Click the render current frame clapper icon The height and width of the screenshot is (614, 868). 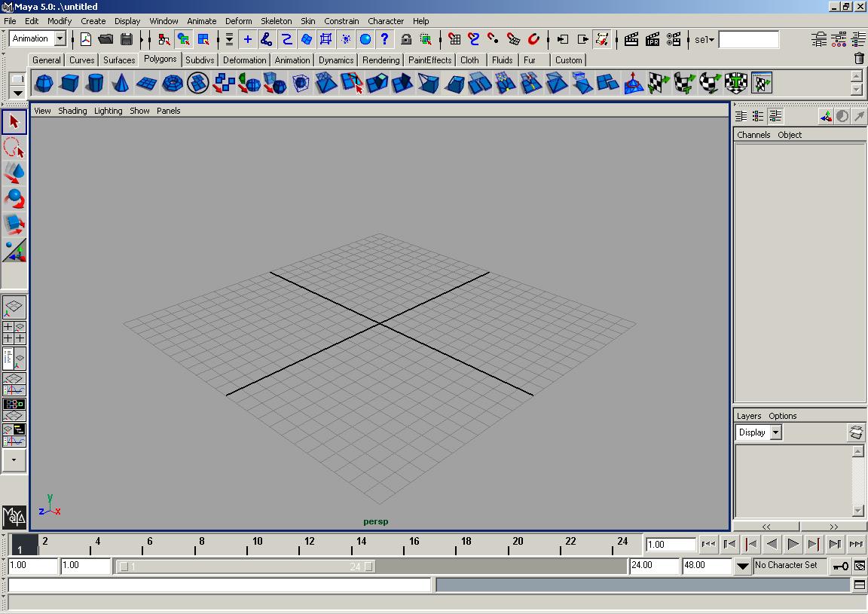(x=631, y=39)
